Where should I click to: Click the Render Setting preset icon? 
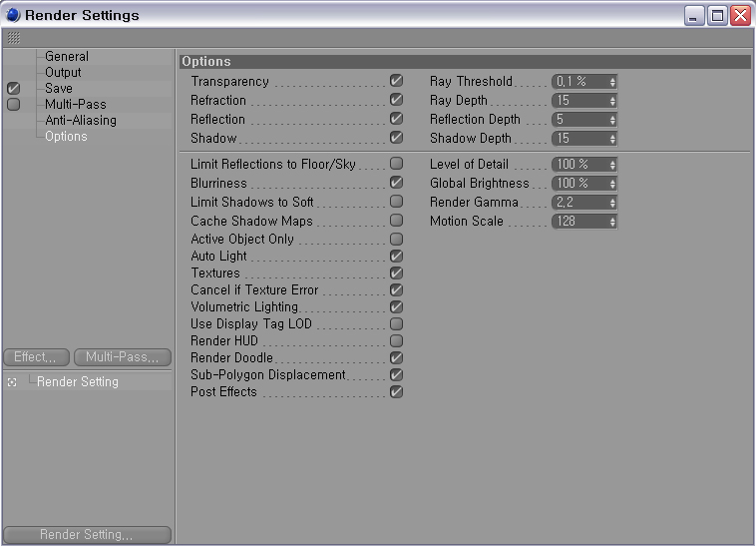[12, 382]
